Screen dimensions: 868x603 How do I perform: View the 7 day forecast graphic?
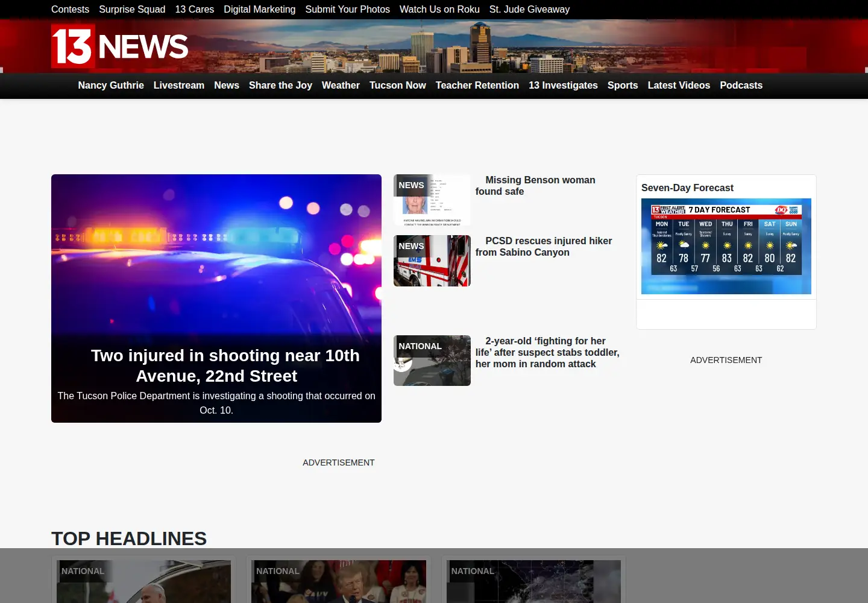(726, 246)
